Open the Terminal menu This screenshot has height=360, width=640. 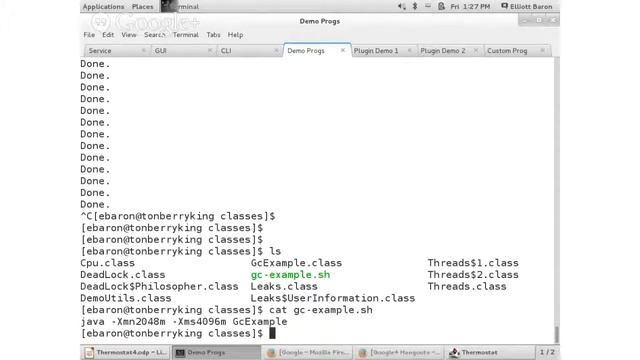[186, 35]
